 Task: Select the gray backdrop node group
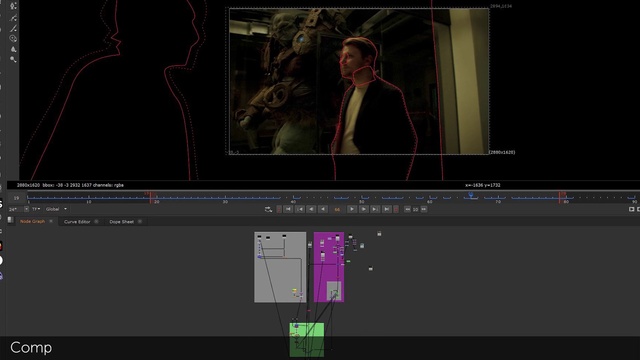(x=280, y=267)
